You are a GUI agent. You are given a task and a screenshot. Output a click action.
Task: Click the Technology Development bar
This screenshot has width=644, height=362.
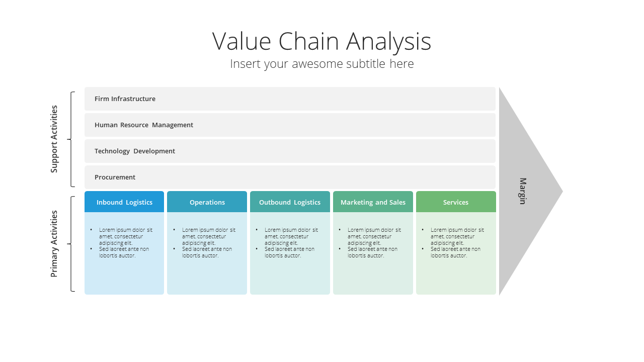point(290,151)
